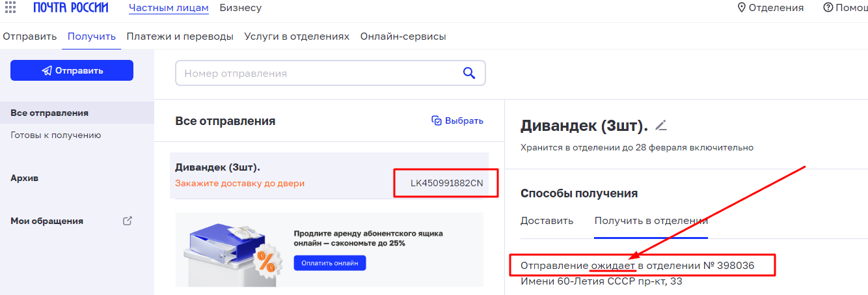
Task: Switch to Частным лицам section
Action: [169, 8]
